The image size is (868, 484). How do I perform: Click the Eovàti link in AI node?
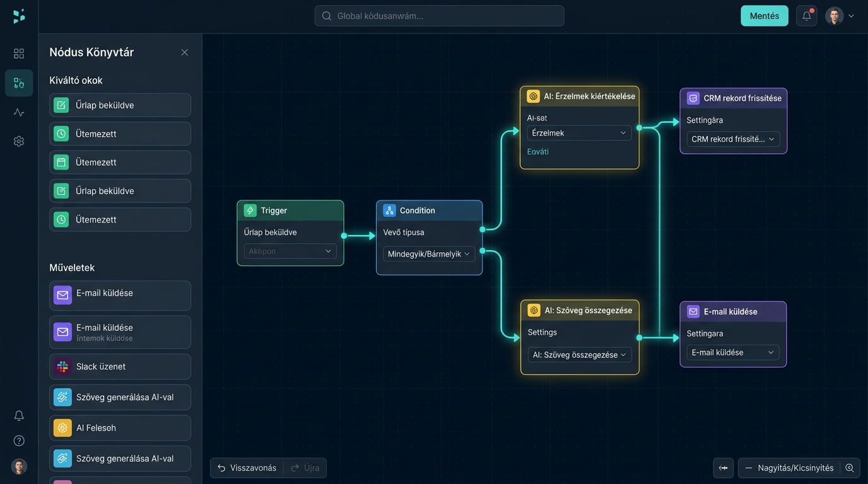click(538, 152)
